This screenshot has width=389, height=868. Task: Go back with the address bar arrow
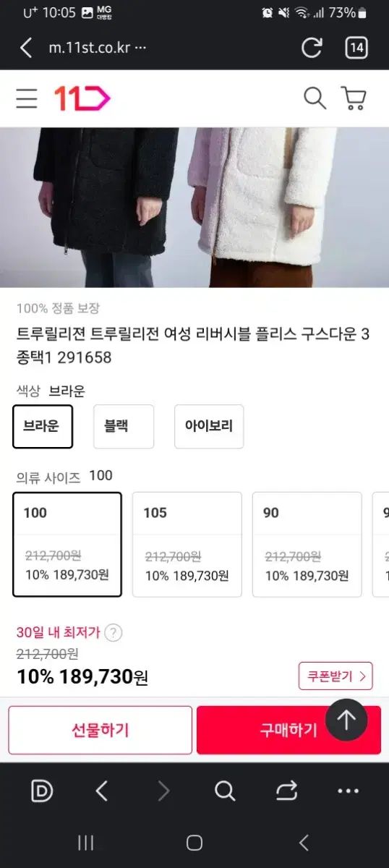26,48
